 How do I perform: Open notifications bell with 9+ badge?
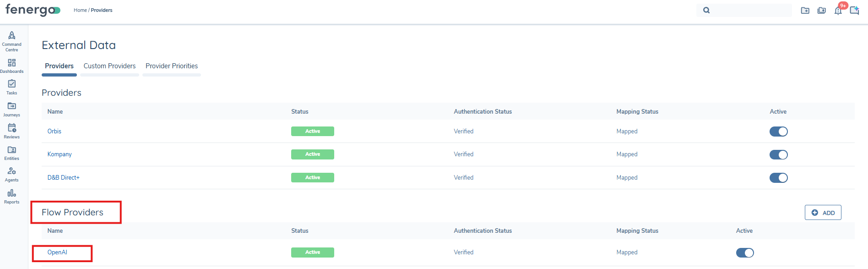click(838, 10)
